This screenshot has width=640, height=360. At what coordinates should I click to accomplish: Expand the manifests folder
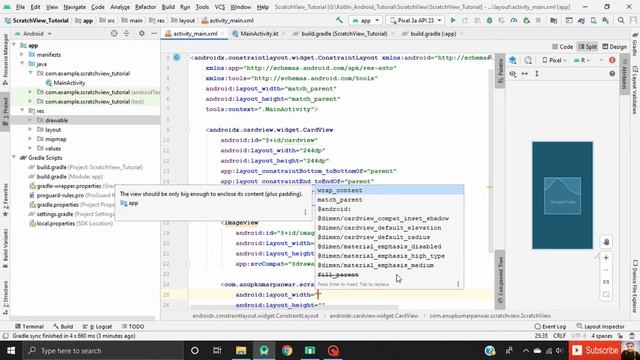point(22,55)
